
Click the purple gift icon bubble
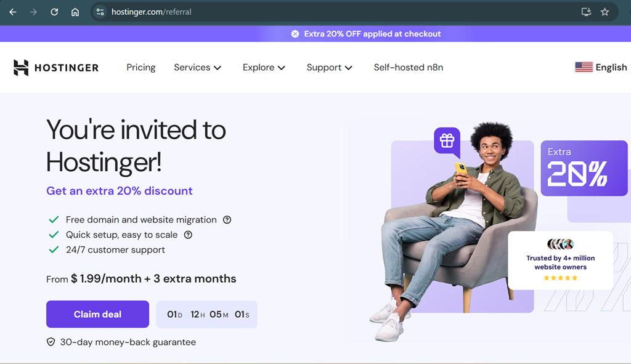pyautogui.click(x=447, y=140)
